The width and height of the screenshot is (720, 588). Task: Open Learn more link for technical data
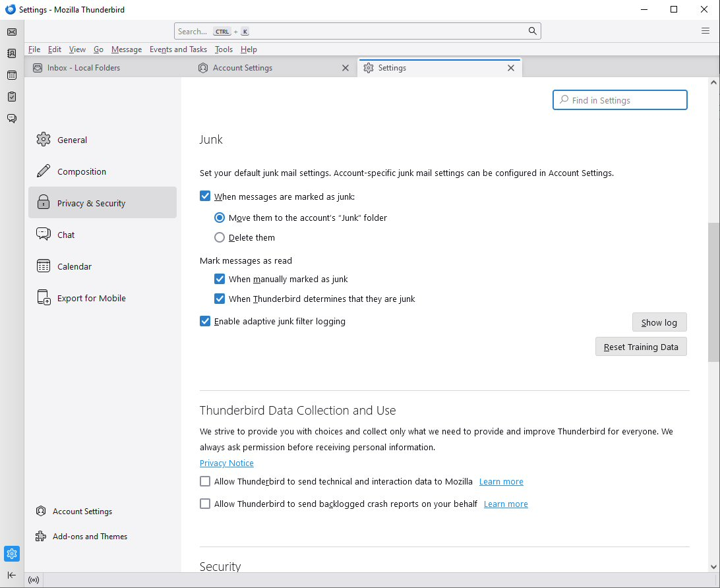click(501, 481)
